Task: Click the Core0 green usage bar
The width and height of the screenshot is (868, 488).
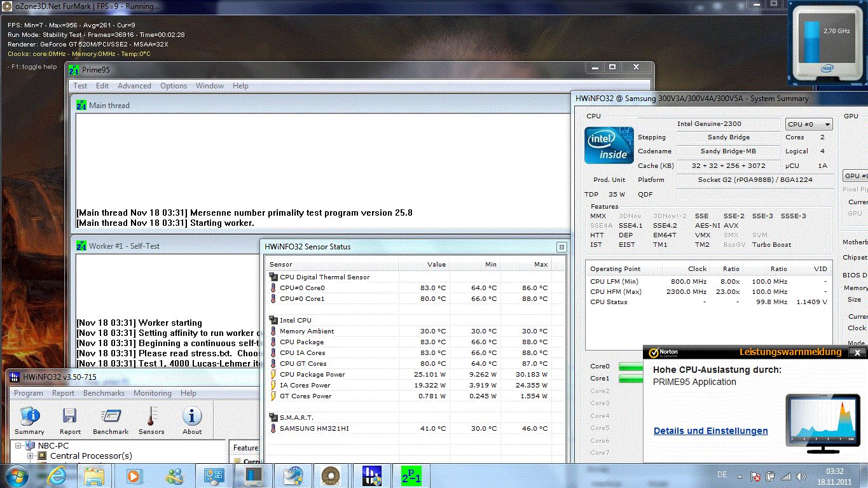Action: 630,366
